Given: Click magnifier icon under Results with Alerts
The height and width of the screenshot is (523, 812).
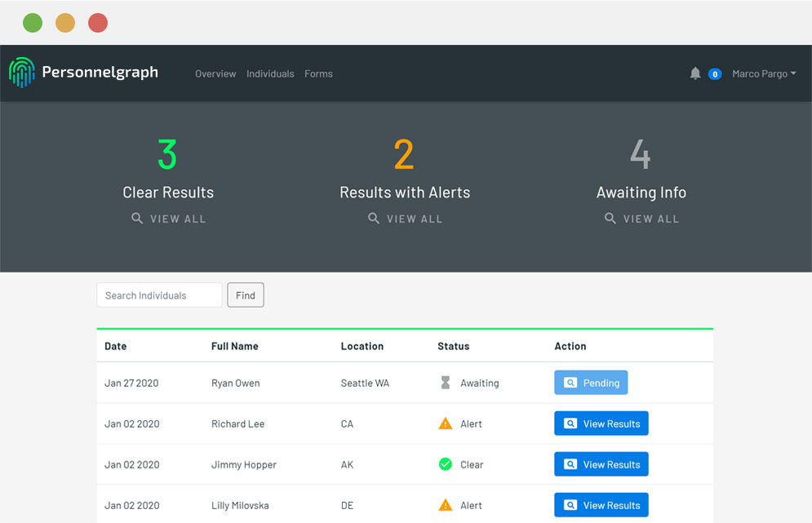Looking at the screenshot, I should pos(374,219).
